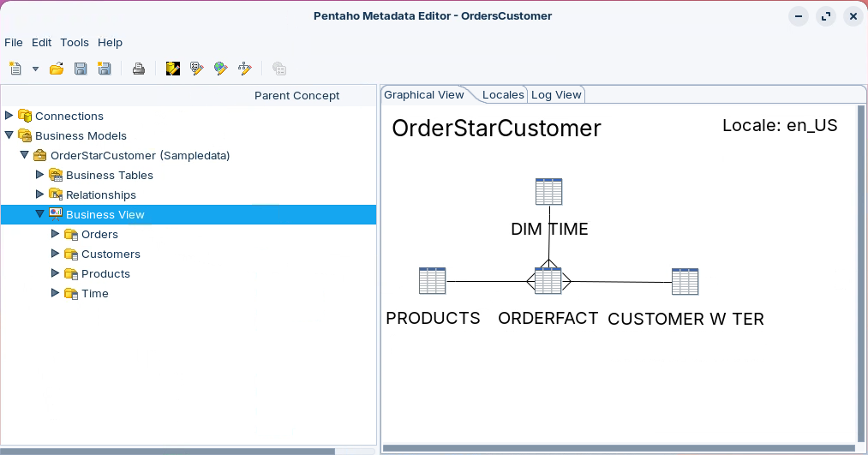The image size is (868, 455).
Task: Click the Save As toolbar icon
Action: point(105,69)
